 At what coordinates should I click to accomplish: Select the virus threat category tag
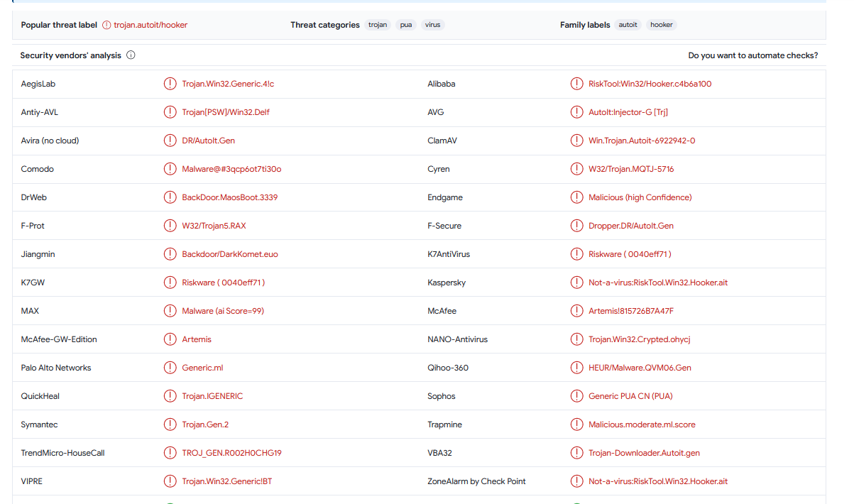click(x=432, y=25)
